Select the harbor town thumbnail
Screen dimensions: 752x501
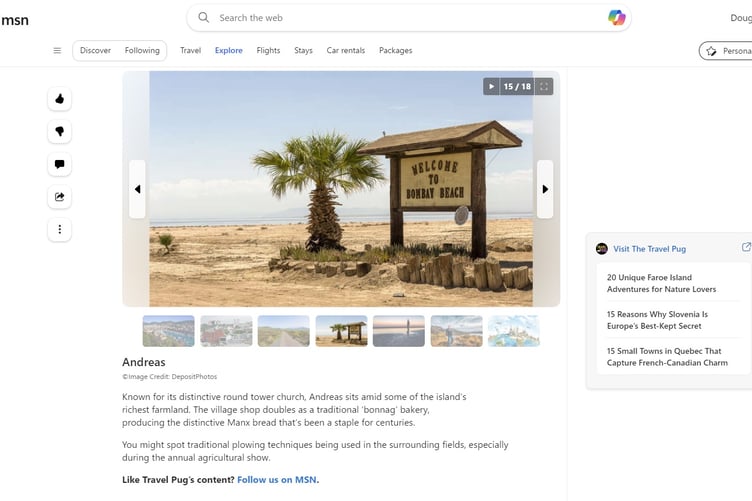coord(168,331)
